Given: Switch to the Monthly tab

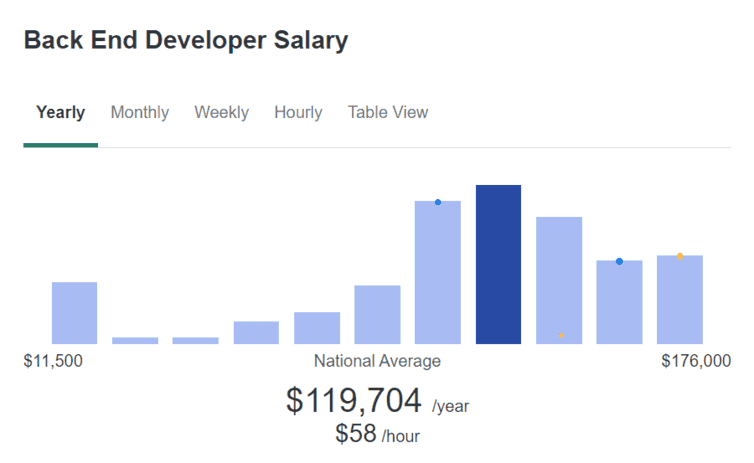Looking at the screenshot, I should click(x=140, y=113).
